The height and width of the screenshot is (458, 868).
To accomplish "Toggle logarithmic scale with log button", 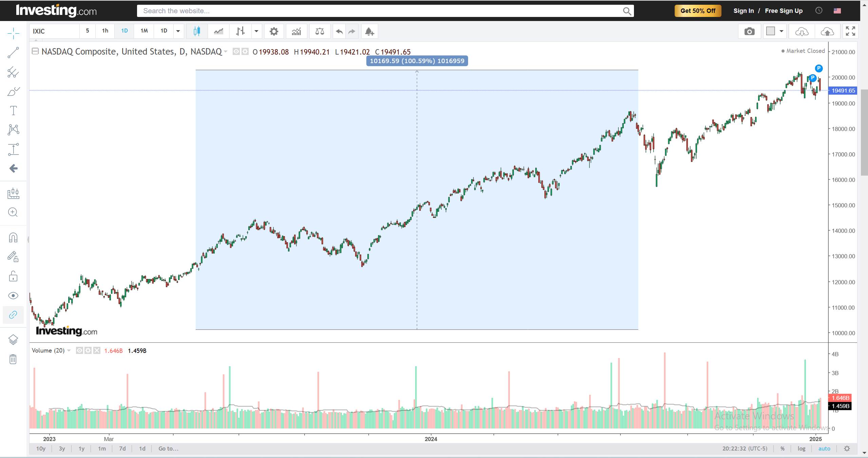I will (x=801, y=449).
